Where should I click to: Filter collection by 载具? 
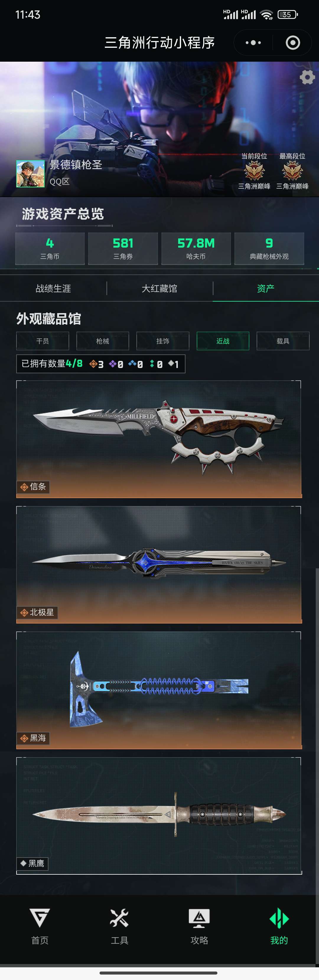[283, 341]
